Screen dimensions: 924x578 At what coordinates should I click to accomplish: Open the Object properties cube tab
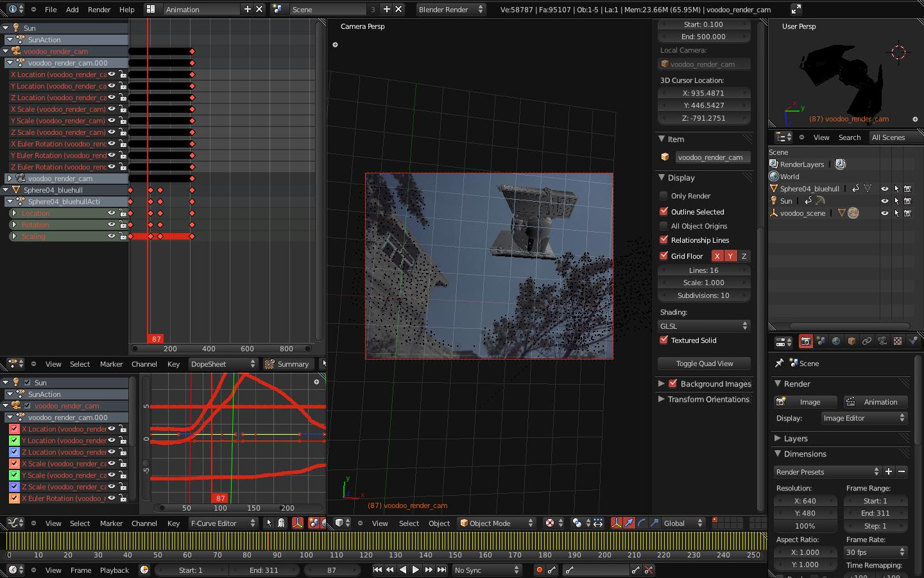(x=851, y=342)
